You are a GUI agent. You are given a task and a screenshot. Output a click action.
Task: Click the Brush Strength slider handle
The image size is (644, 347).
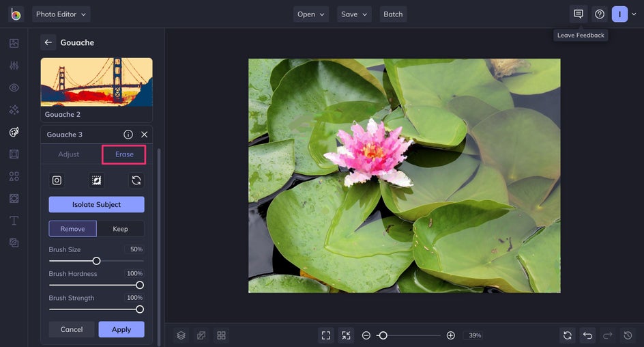(140, 309)
